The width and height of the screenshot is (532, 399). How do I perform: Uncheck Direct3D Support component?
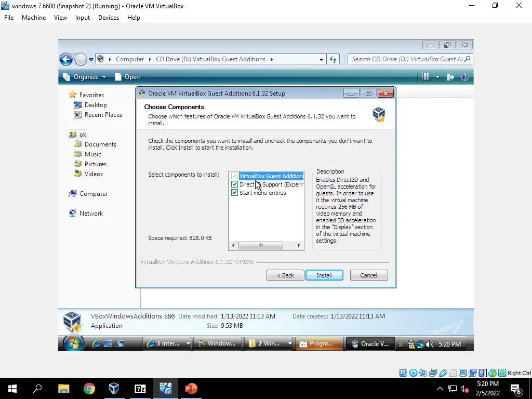[234, 184]
